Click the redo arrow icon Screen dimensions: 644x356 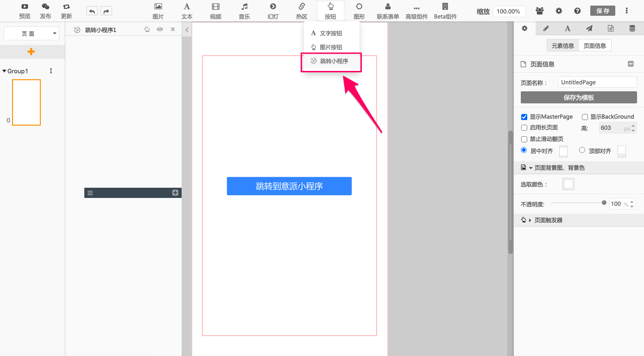106,11
